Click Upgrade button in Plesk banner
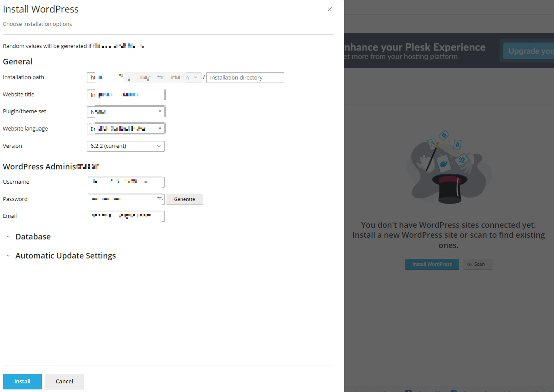Screen dimensions: 554x392 [528, 51]
